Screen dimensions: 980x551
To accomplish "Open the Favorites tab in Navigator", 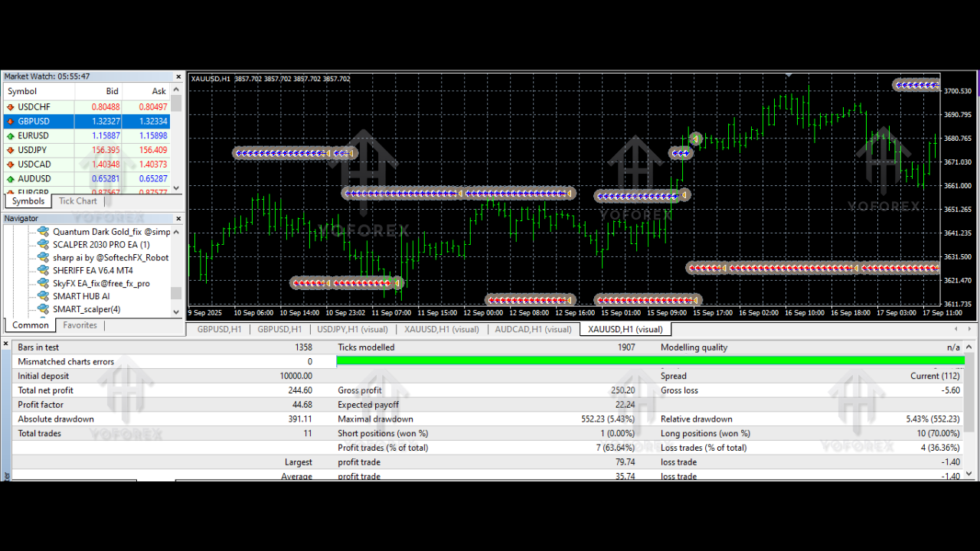I will click(x=80, y=325).
